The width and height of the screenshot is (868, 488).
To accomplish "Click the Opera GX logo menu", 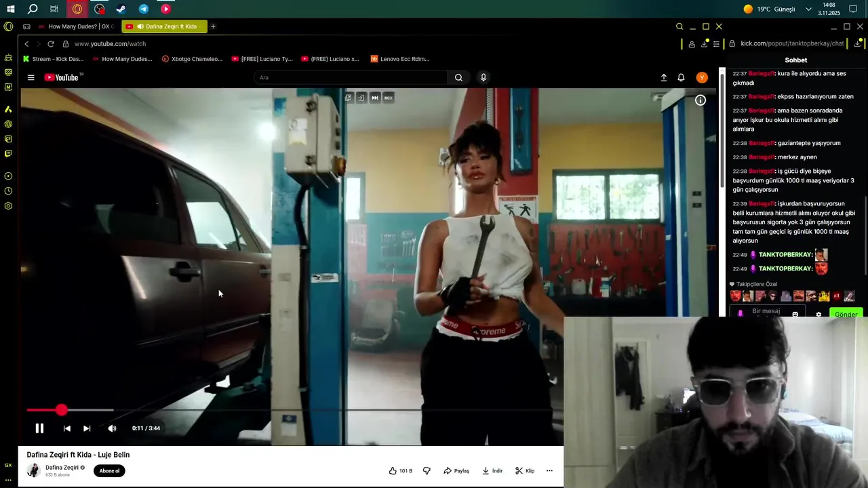I will pyautogui.click(x=8, y=26).
